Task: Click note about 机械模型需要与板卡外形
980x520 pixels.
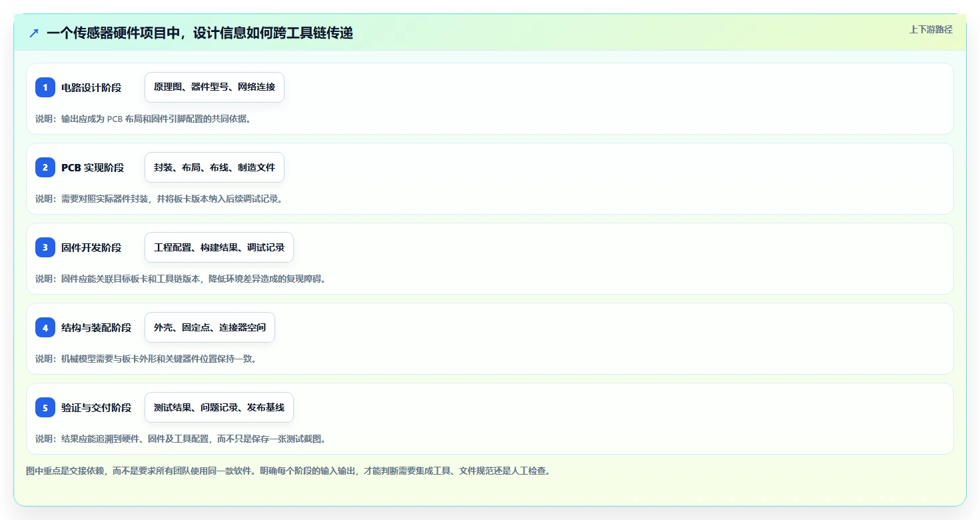Action: [146, 359]
